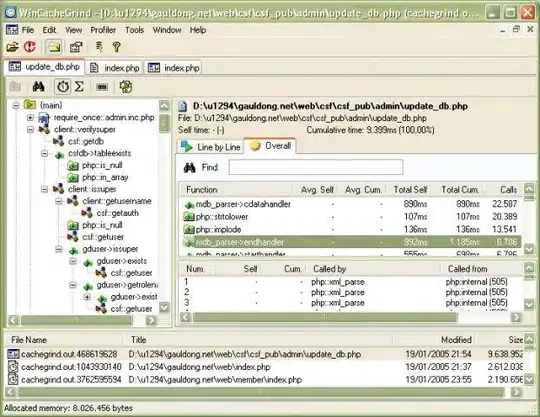This screenshot has height=417, width=540.
Task: Click the Find text input field
Action: (x=315, y=167)
